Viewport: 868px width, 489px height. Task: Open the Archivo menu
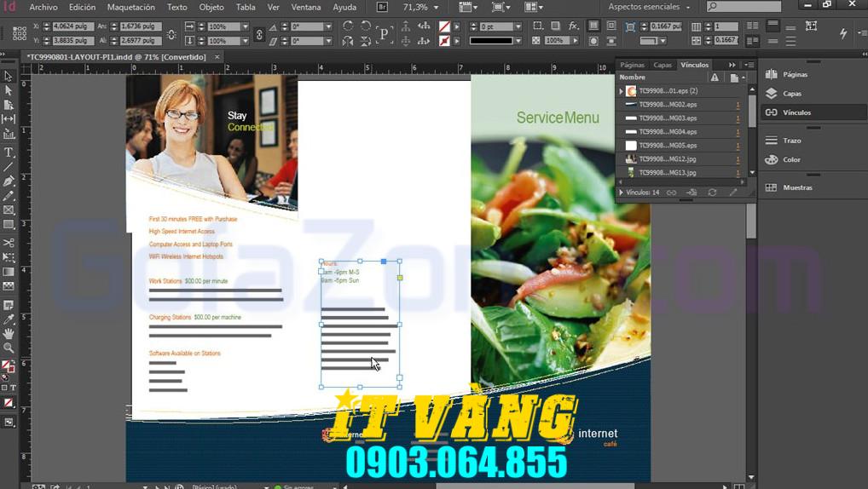pos(43,7)
